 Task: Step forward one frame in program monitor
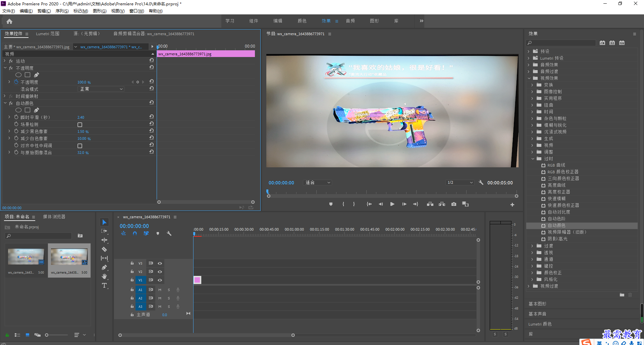tap(404, 204)
